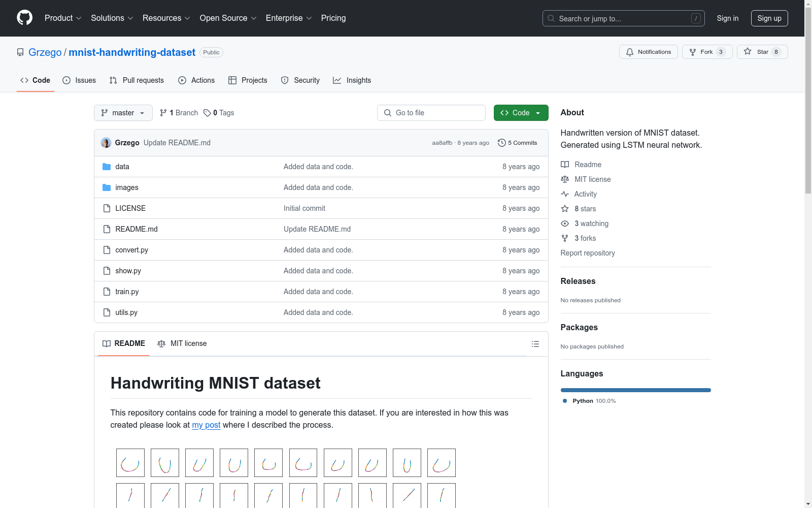The height and width of the screenshot is (508, 812).
Task: Click Report repository link
Action: pos(588,253)
